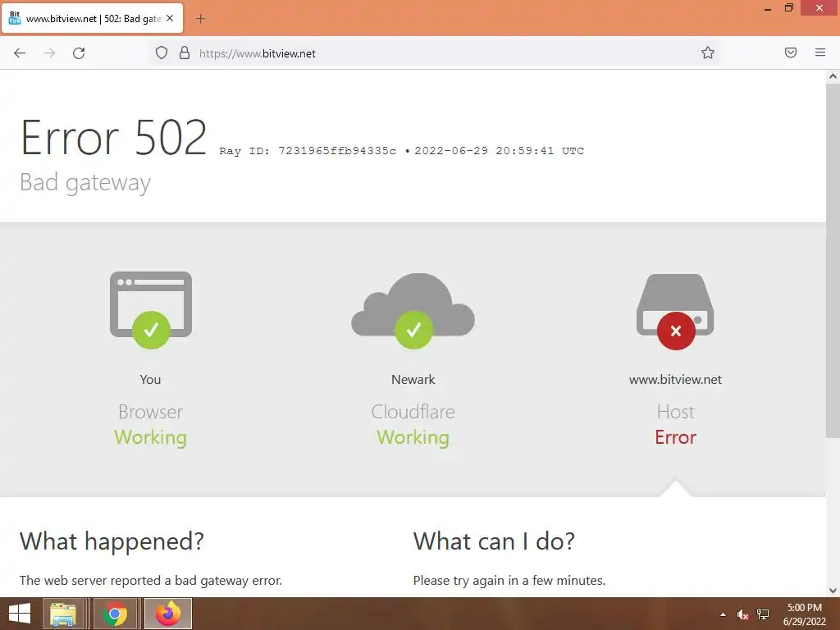This screenshot has height=630, width=840.
Task: Show hidden system tray icons
Action: click(x=724, y=614)
